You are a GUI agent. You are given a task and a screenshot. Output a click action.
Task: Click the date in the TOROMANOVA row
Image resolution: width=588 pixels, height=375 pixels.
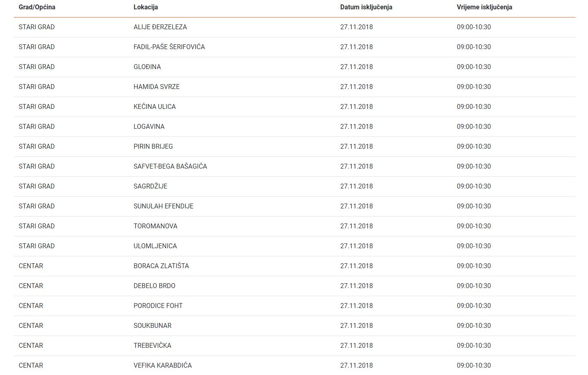click(356, 226)
